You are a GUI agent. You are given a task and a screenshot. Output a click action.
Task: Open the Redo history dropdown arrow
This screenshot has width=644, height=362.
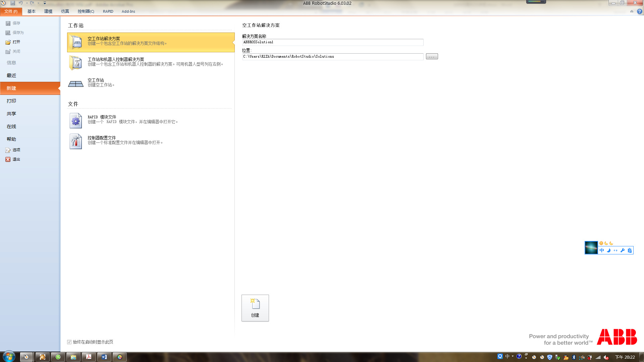click(x=38, y=3)
